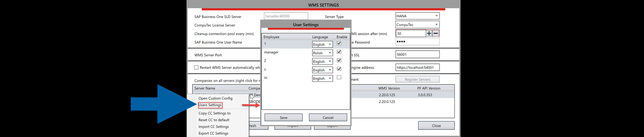Screen dimensions: 644x137
Task: Click the SLD Server field hanadev:40000
Action: [x=286, y=16]
